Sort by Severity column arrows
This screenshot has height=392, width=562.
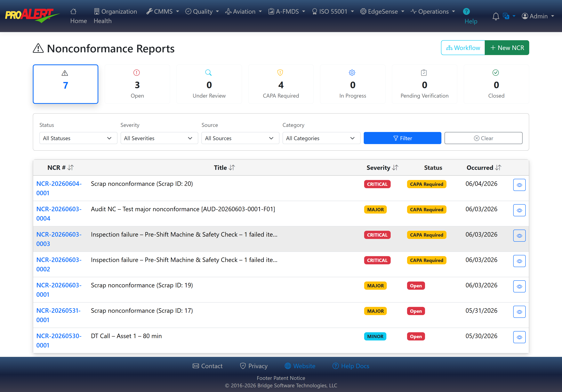[x=395, y=167]
